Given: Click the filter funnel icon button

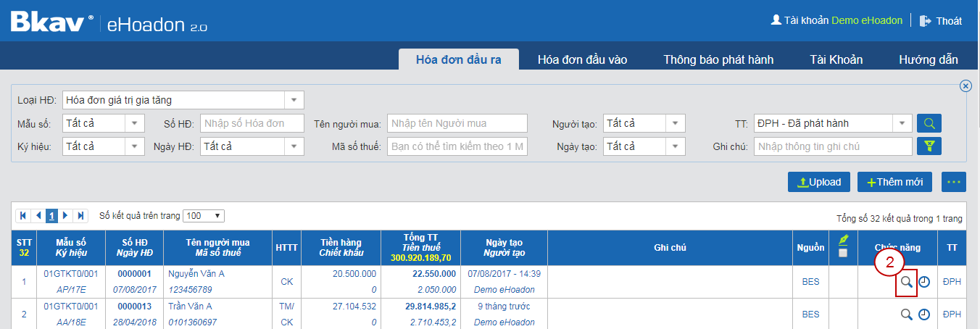Looking at the screenshot, I should coord(929,146).
